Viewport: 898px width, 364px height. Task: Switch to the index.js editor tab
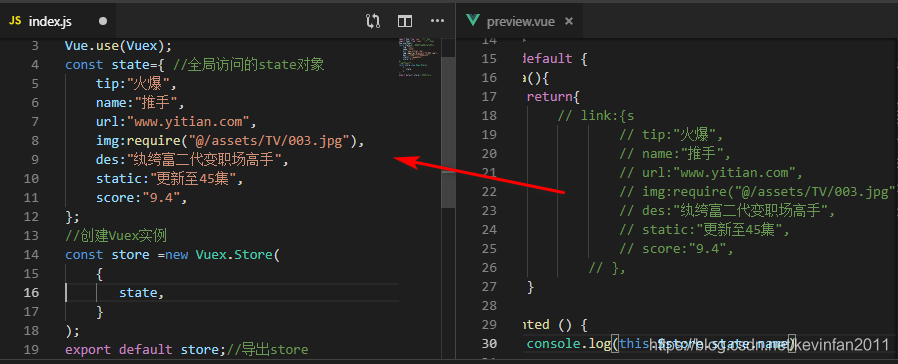click(59, 21)
